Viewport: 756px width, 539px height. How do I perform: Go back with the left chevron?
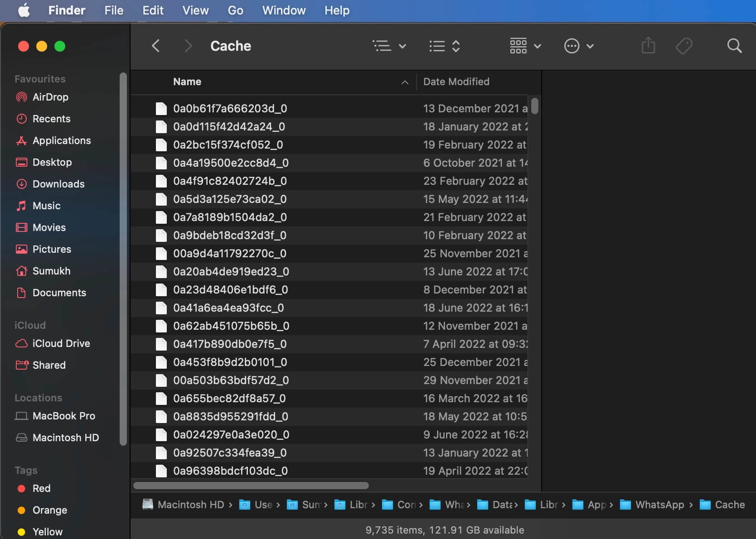(x=155, y=46)
